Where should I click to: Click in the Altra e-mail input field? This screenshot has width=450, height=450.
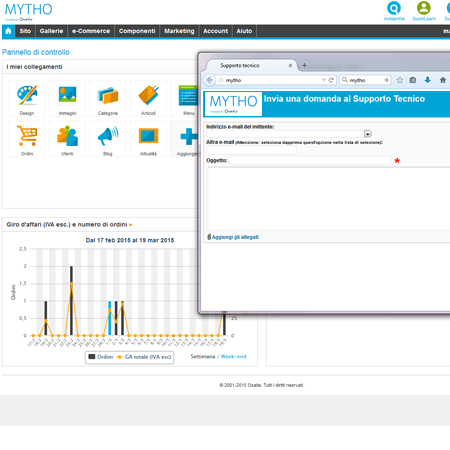click(251, 150)
